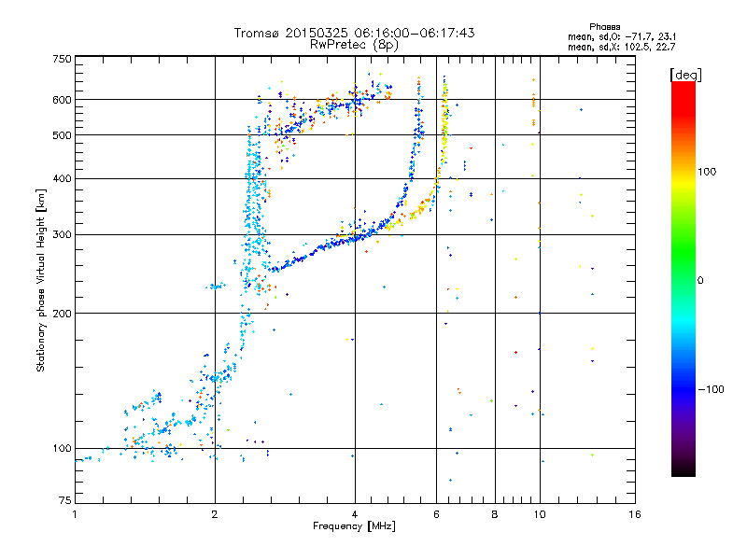The image size is (747, 560).
Task: Click the 'Frequency [MHz]' axis label
Action: tap(354, 526)
